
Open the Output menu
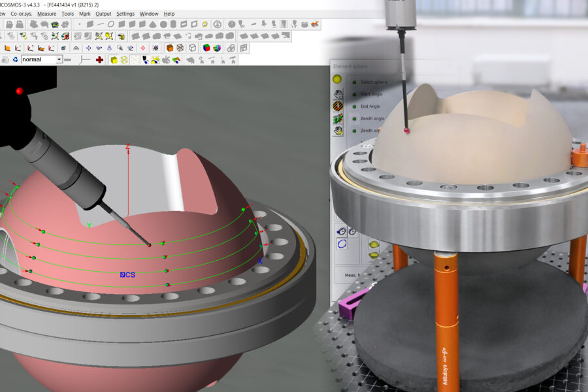(103, 14)
